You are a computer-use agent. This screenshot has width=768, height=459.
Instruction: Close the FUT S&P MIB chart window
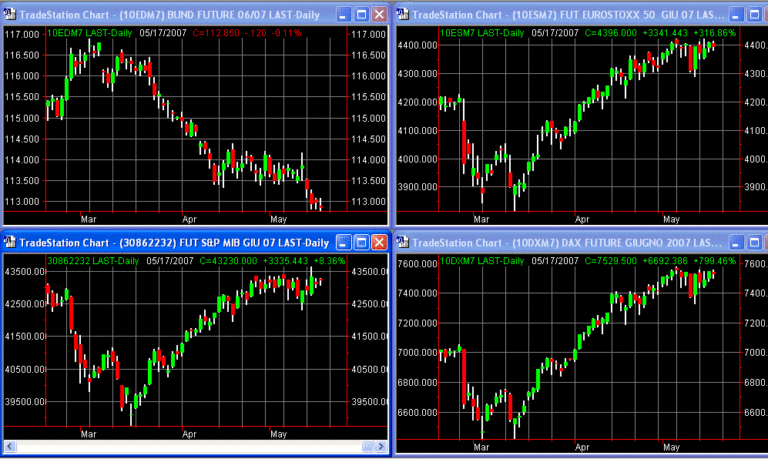coord(378,243)
